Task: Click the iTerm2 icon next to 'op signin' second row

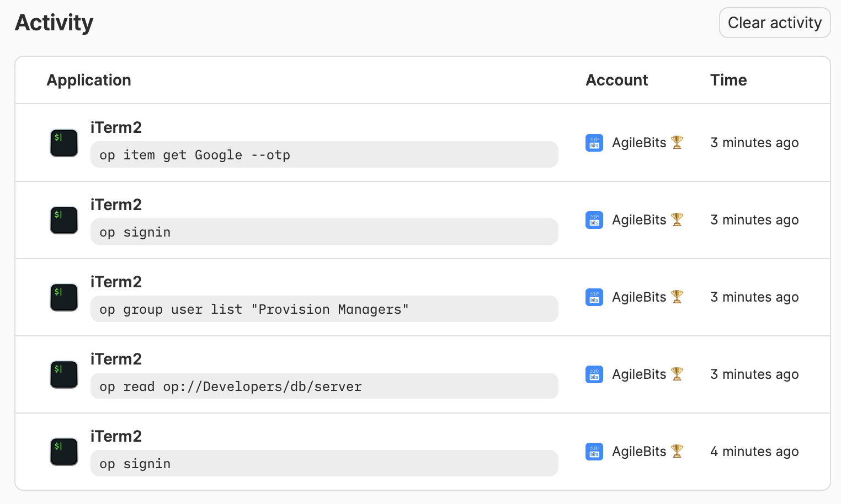Action: point(63,220)
